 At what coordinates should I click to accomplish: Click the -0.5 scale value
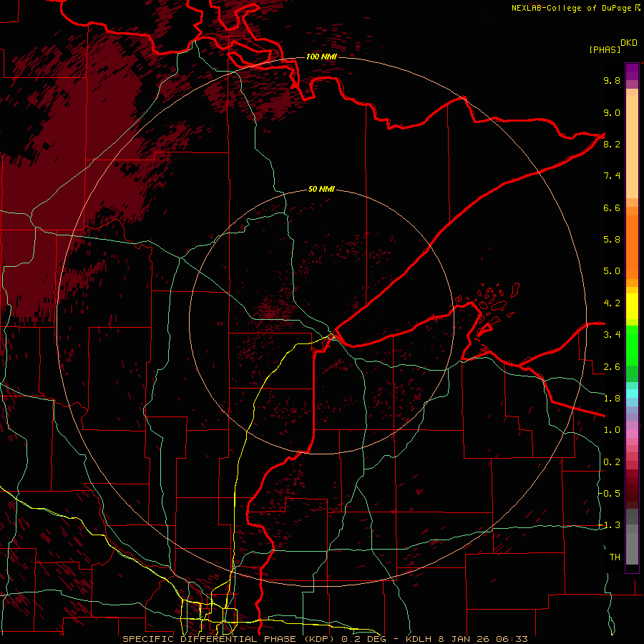tap(610, 493)
